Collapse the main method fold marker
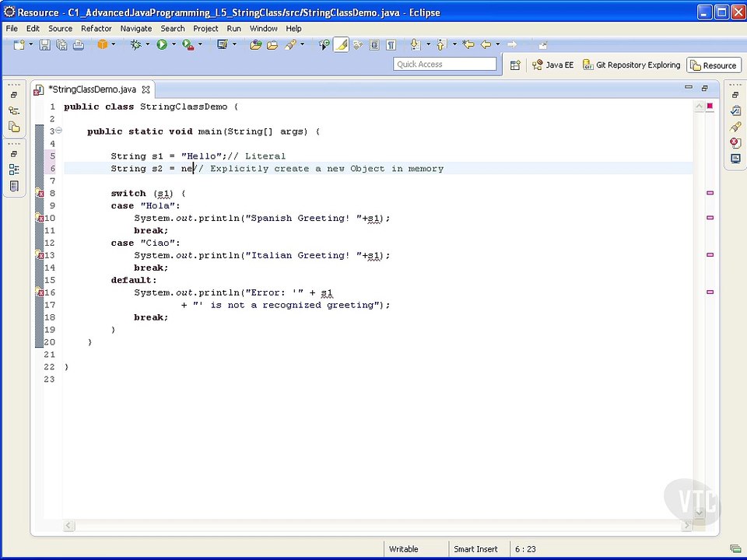The image size is (747, 560). pos(58,131)
